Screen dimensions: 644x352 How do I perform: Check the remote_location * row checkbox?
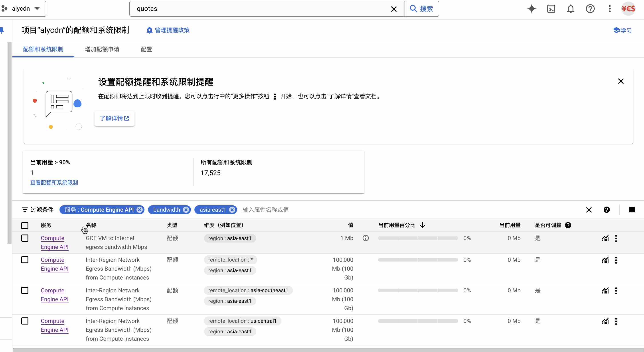point(25,260)
